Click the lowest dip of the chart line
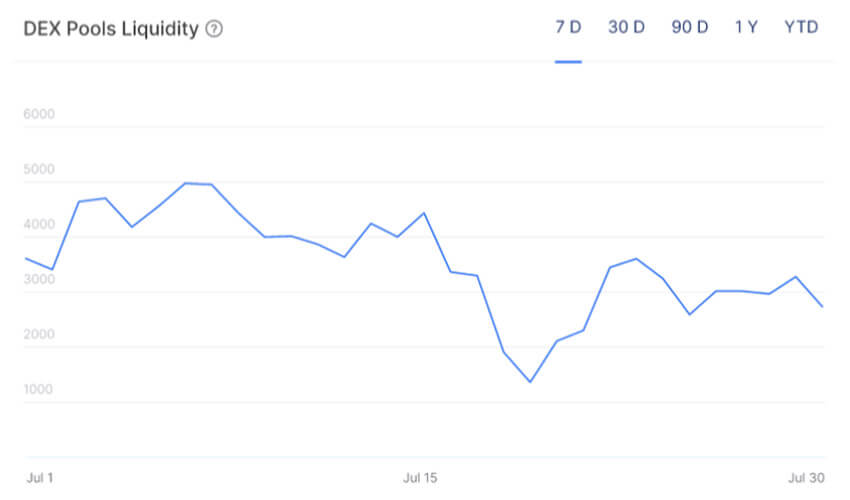850x500 pixels. pos(529,382)
